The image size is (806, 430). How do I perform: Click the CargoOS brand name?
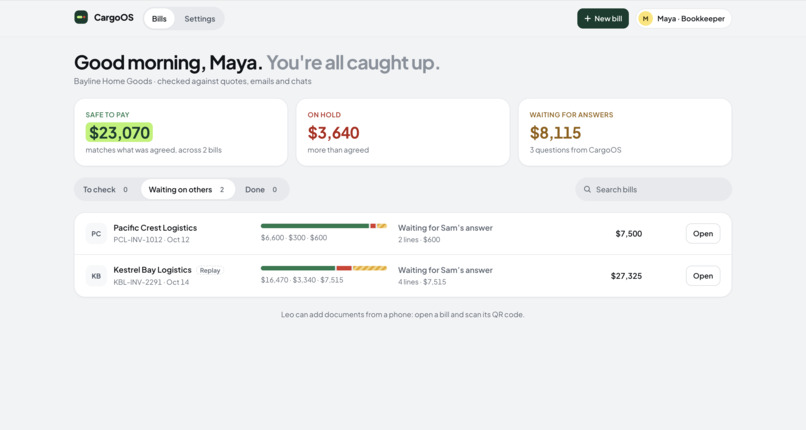[x=114, y=17]
